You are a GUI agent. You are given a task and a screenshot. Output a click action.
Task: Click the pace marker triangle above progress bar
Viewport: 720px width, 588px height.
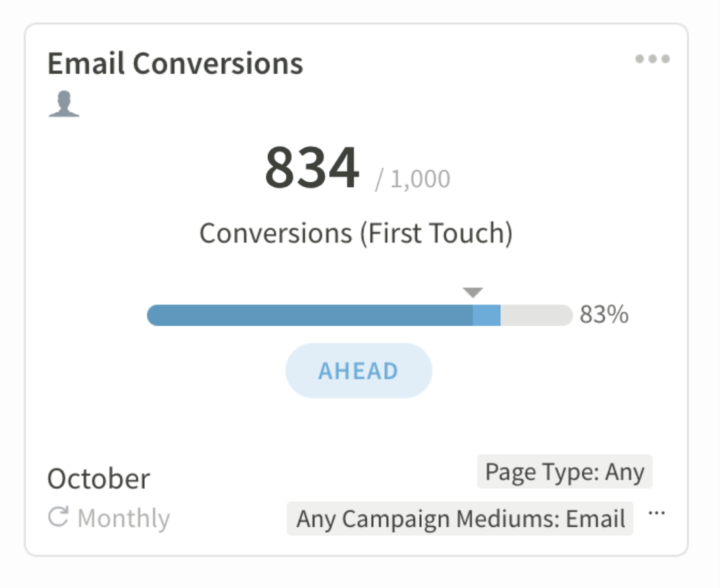click(473, 293)
